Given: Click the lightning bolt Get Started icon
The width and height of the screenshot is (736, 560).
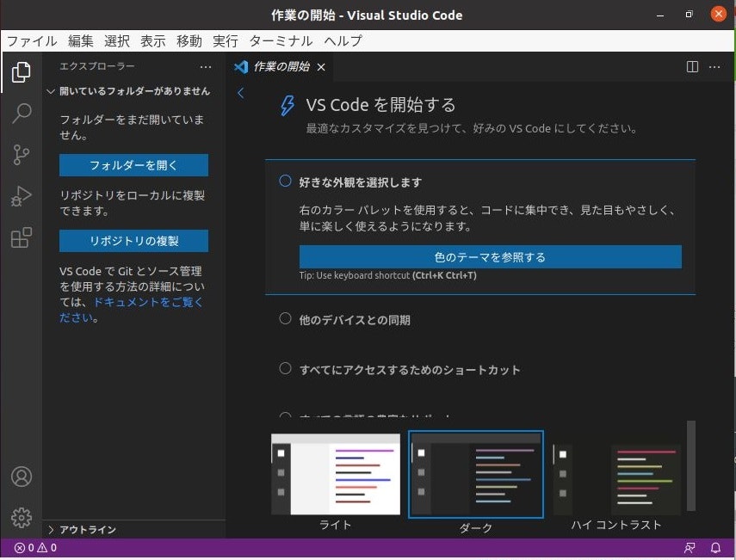Looking at the screenshot, I should pos(288,106).
